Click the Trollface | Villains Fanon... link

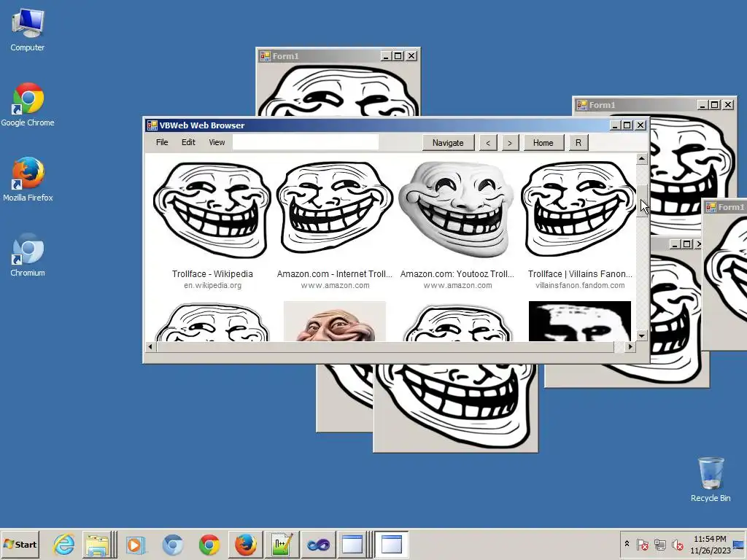point(580,274)
